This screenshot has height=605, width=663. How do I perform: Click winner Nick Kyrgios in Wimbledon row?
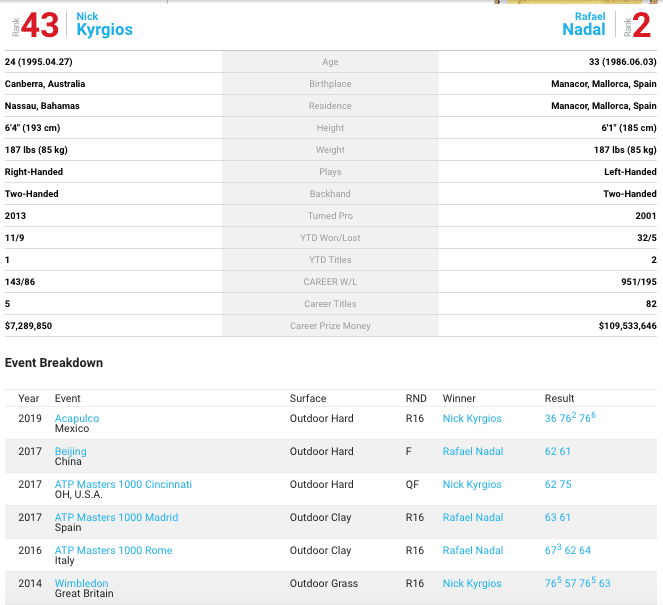point(472,583)
